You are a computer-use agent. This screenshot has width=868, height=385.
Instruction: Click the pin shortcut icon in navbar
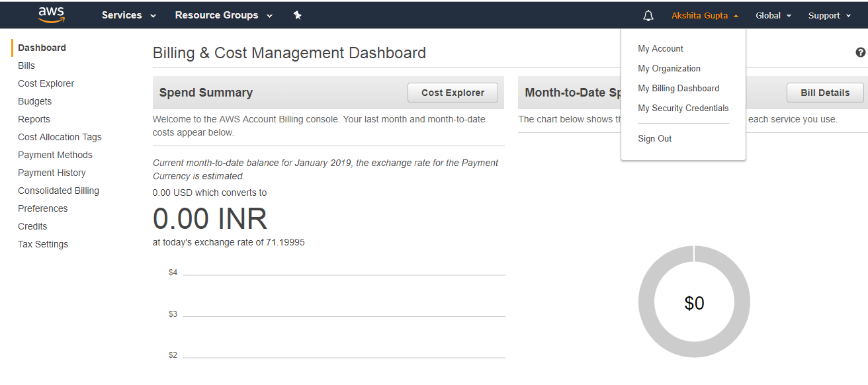[x=298, y=15]
